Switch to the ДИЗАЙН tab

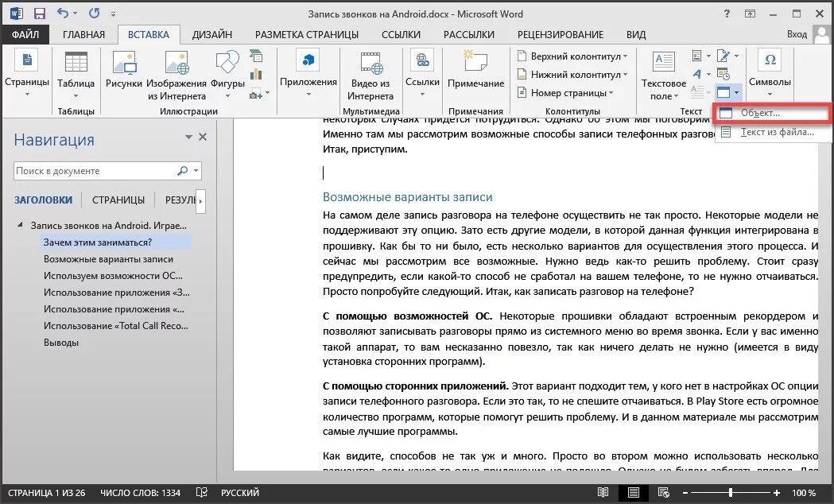click(212, 34)
